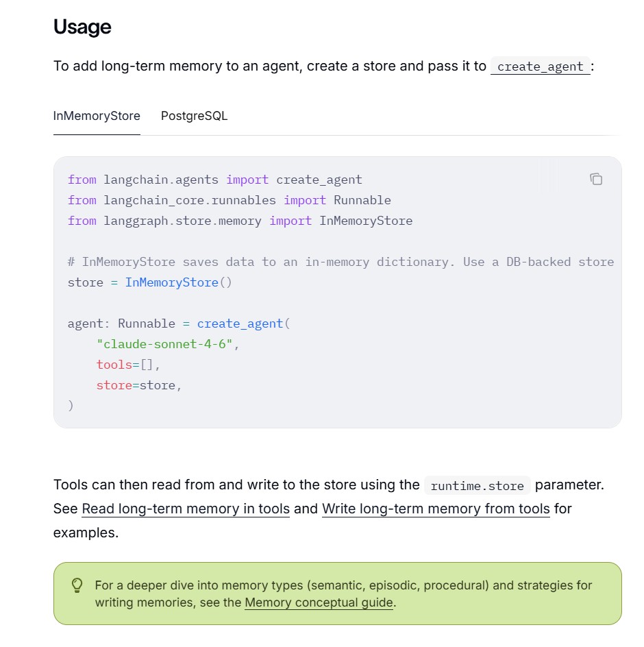The height and width of the screenshot is (647, 644).
Task: Click the runtime.store inline code
Action: point(478,486)
